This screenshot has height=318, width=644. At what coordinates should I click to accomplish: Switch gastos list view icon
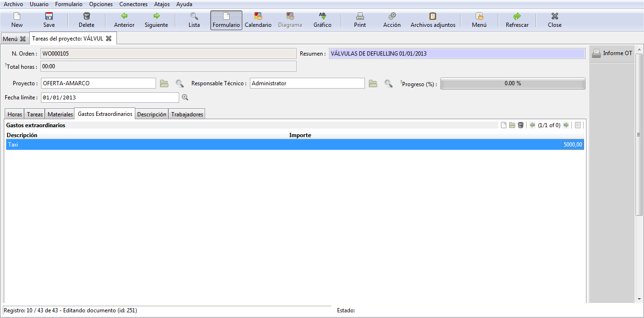(578, 125)
